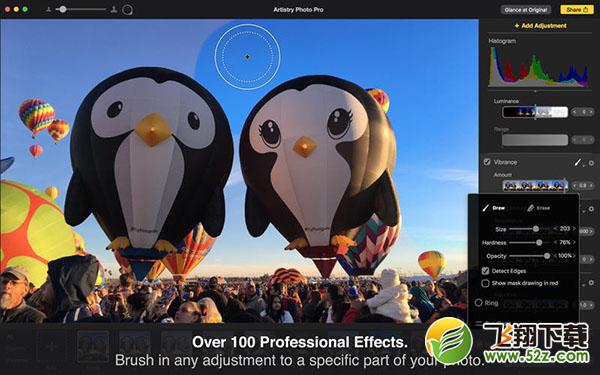Enable Show mask drawing in red

pyautogui.click(x=486, y=283)
